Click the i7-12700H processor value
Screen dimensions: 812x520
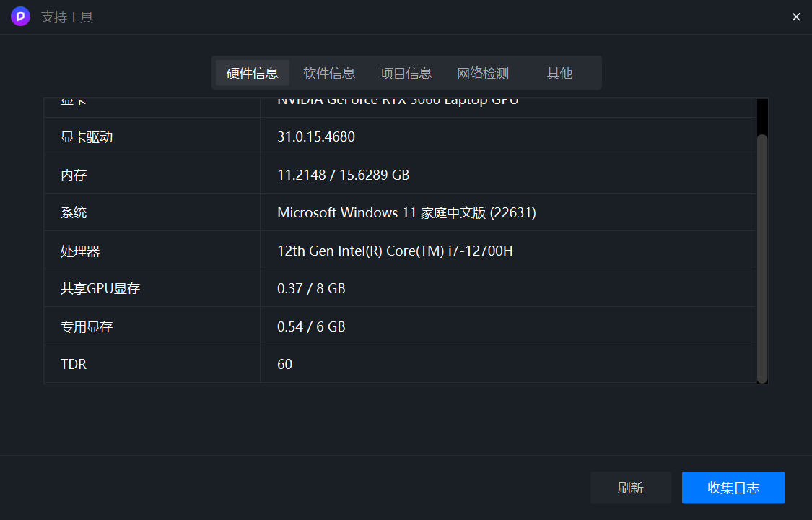click(395, 251)
